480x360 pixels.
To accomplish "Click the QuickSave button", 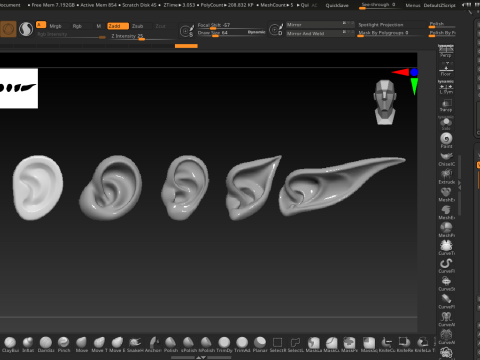I will [x=337, y=5].
